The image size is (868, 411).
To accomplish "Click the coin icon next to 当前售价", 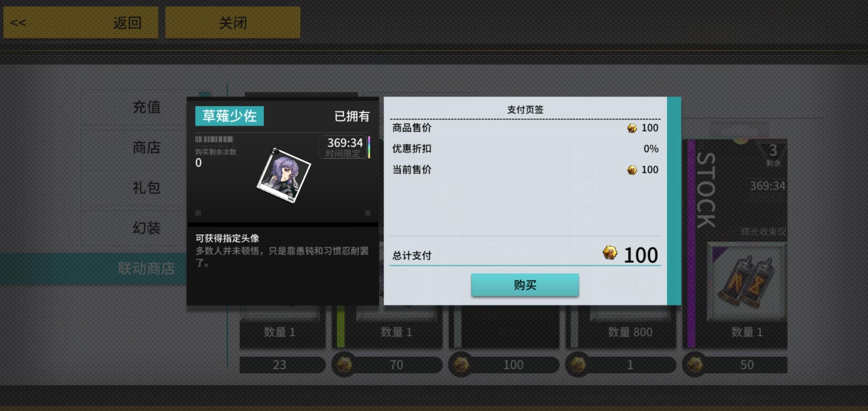I will pyautogui.click(x=632, y=170).
